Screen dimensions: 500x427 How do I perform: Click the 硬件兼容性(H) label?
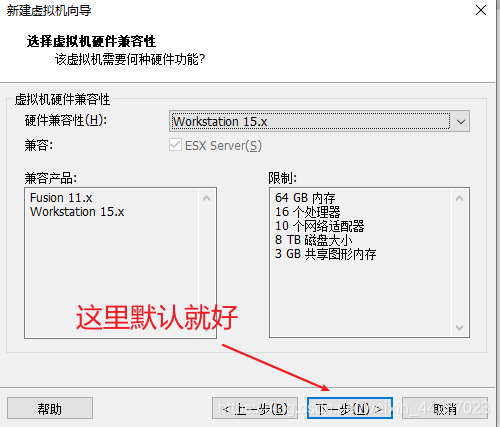(x=66, y=120)
